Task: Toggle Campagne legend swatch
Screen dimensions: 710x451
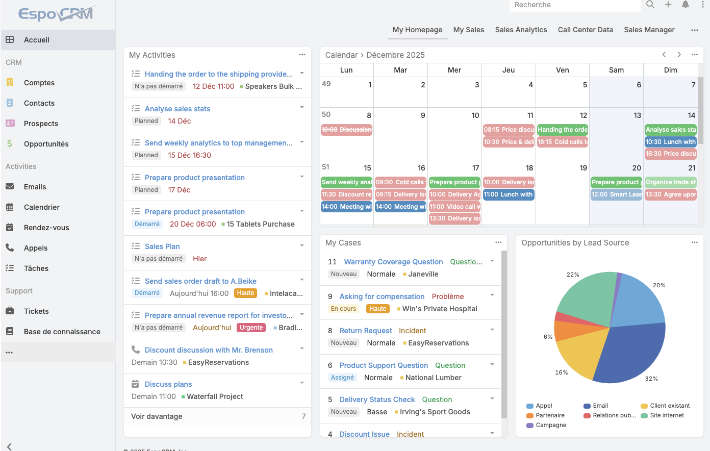Action: pyautogui.click(x=529, y=425)
